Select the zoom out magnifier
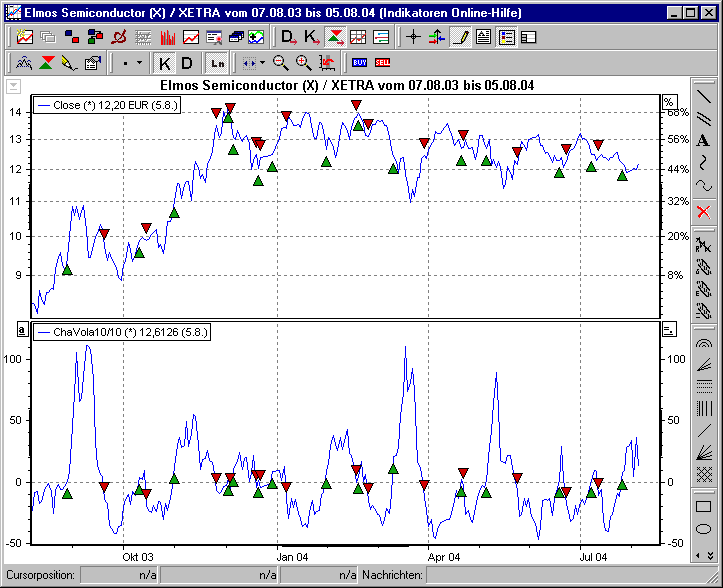 280,63
